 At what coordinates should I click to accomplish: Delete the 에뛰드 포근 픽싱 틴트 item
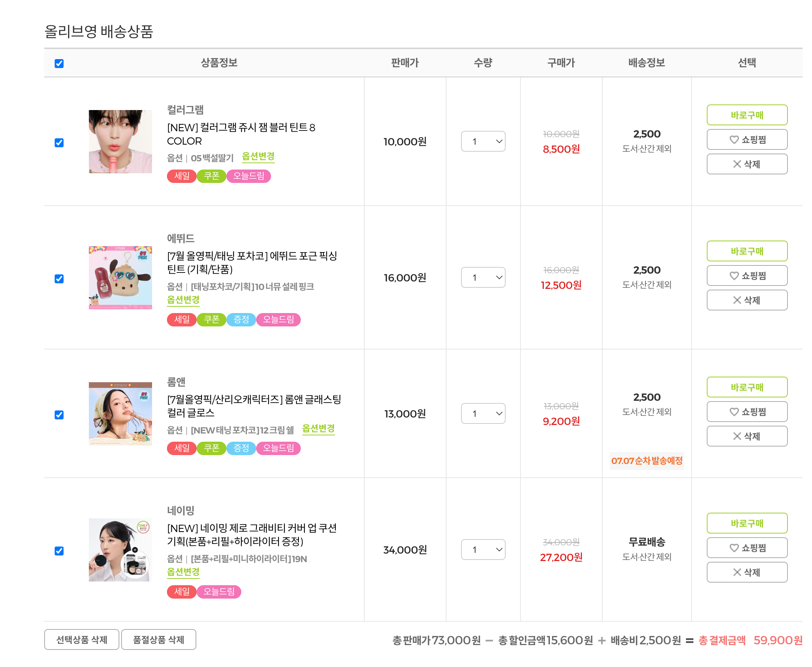point(746,300)
